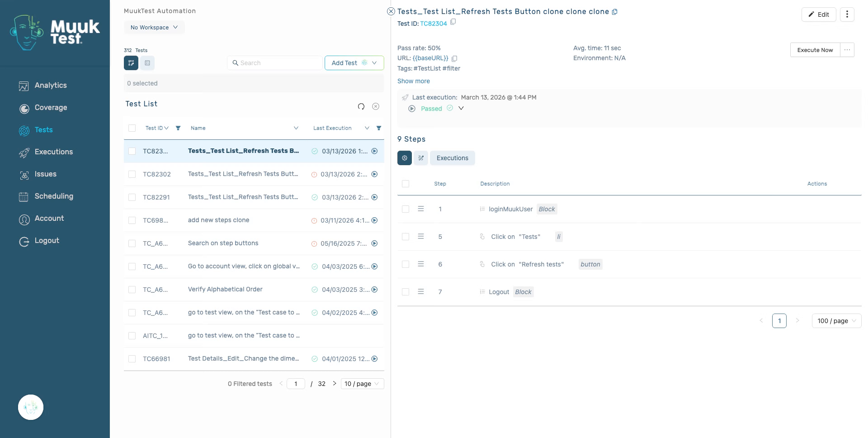Copy the test name with the copy icon

pos(615,12)
